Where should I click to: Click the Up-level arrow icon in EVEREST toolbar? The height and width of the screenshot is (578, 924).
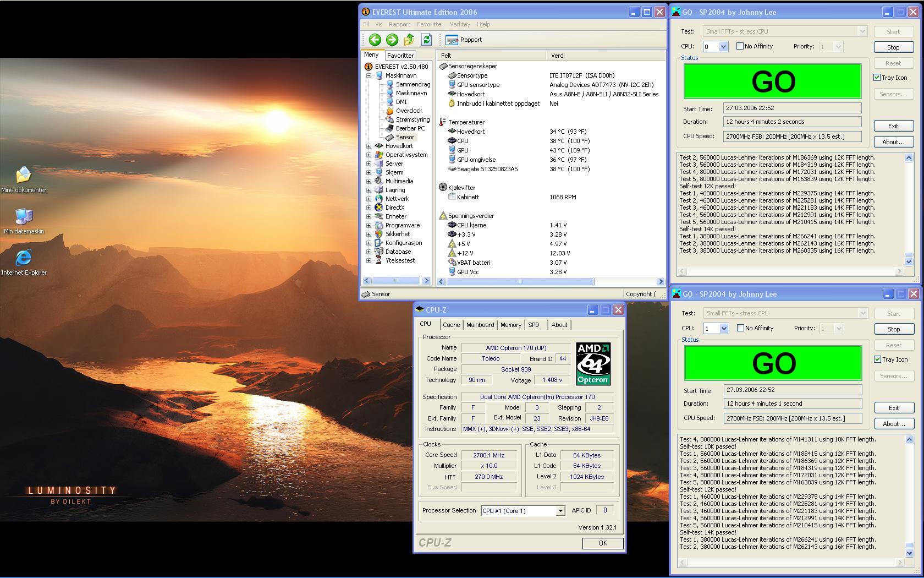[x=409, y=40]
